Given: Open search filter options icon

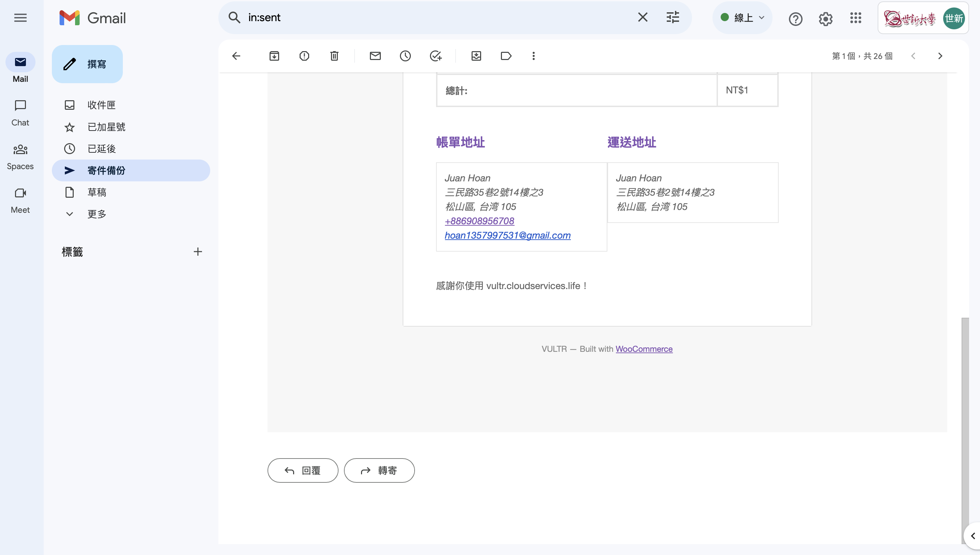Looking at the screenshot, I should [x=673, y=17].
